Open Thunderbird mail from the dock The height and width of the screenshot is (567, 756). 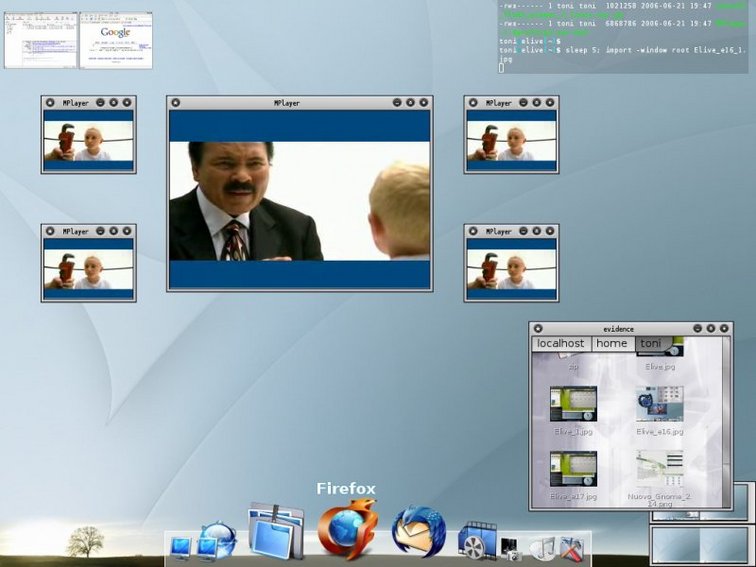pyautogui.click(x=419, y=531)
